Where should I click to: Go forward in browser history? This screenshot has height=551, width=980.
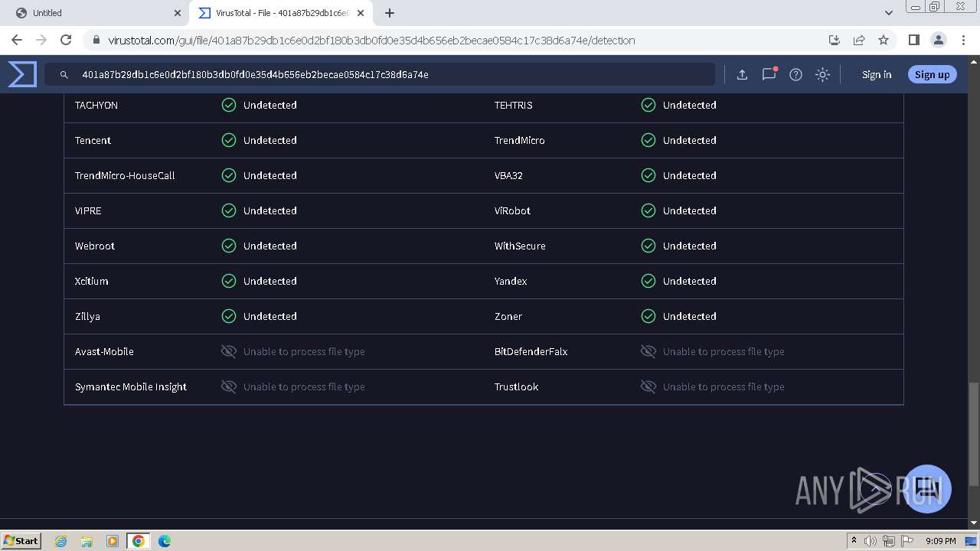point(41,40)
